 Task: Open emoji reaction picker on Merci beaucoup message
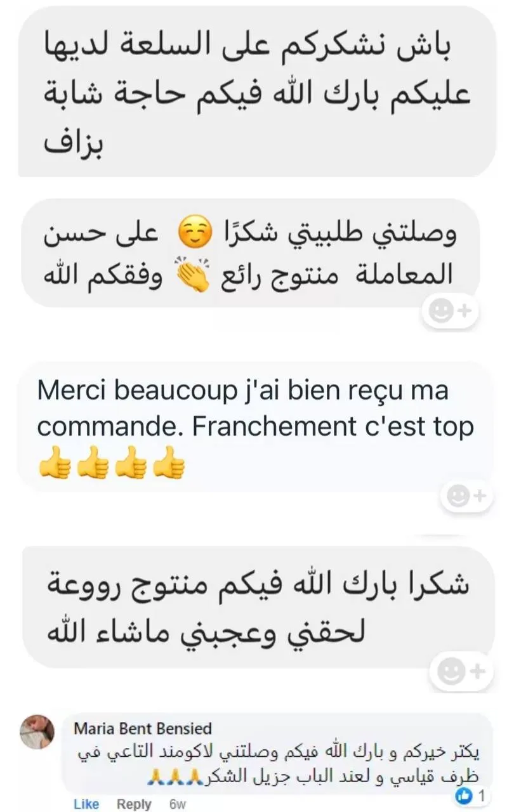[x=465, y=496]
